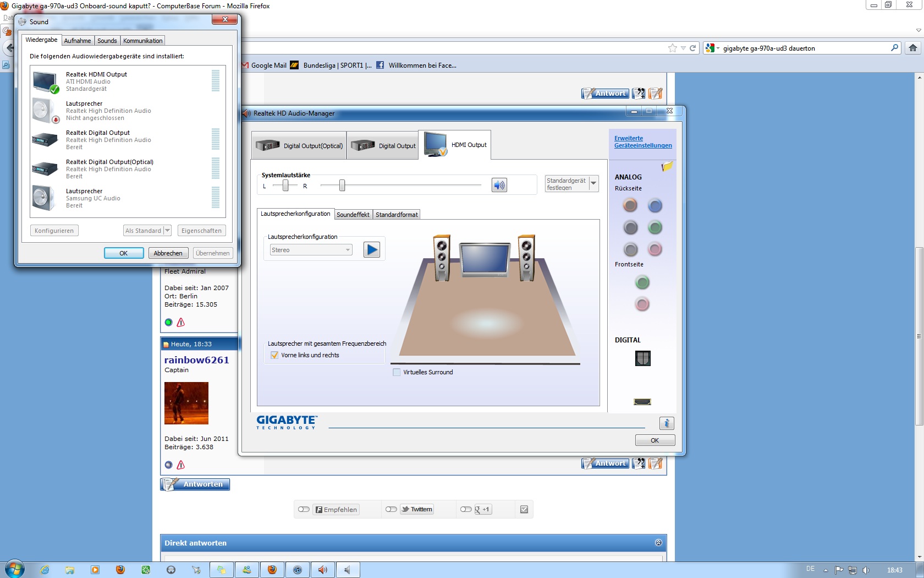Play the speaker configuration test sound
The height and width of the screenshot is (578, 924).
(x=372, y=250)
